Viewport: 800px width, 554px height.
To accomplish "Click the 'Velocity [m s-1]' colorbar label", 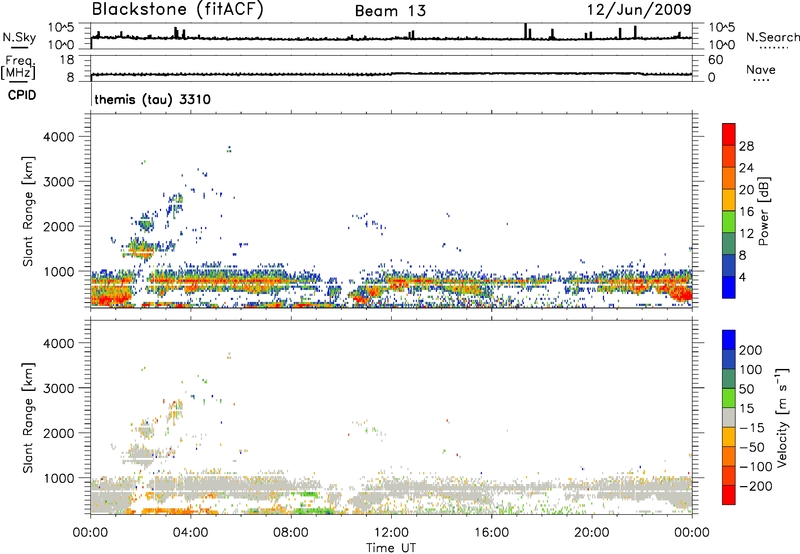I will tap(782, 417).
